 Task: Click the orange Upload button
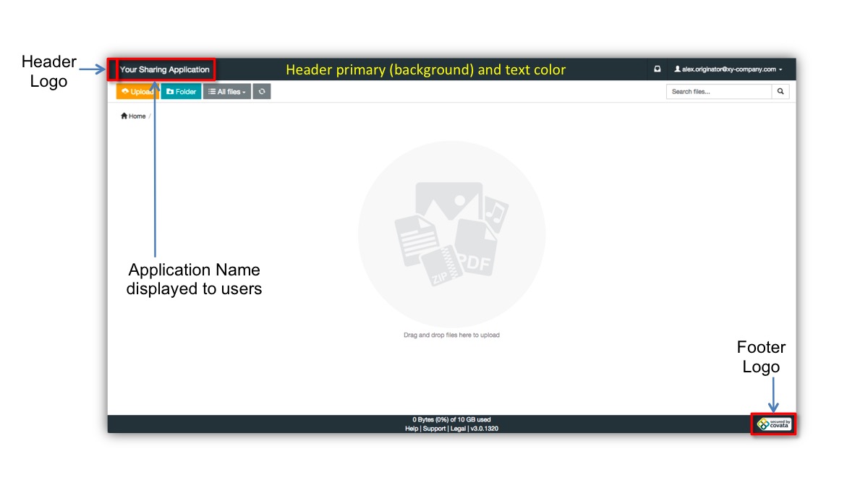(x=137, y=92)
